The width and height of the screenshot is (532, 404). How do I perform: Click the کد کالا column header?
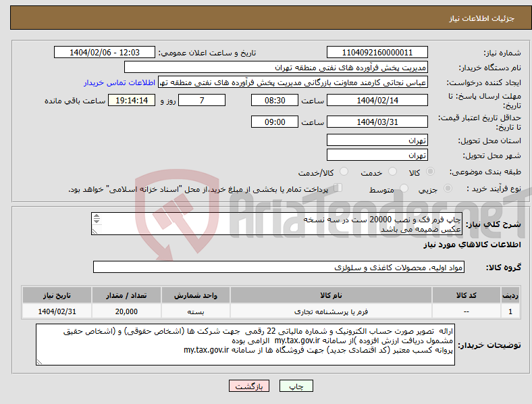click(x=467, y=295)
